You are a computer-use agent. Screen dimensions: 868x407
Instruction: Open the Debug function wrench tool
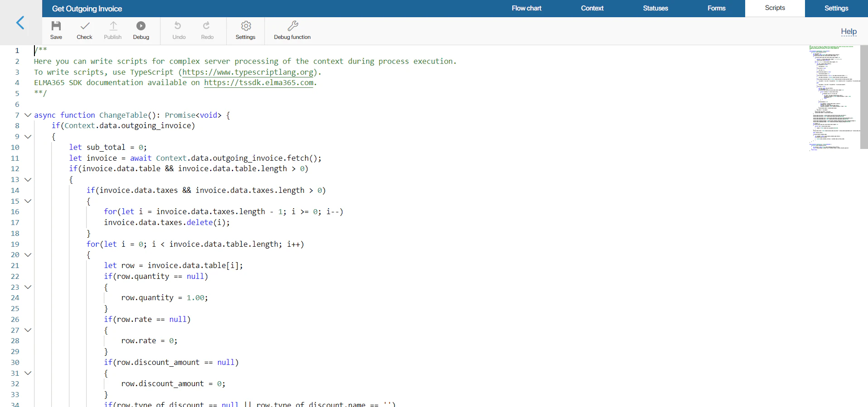point(292,26)
